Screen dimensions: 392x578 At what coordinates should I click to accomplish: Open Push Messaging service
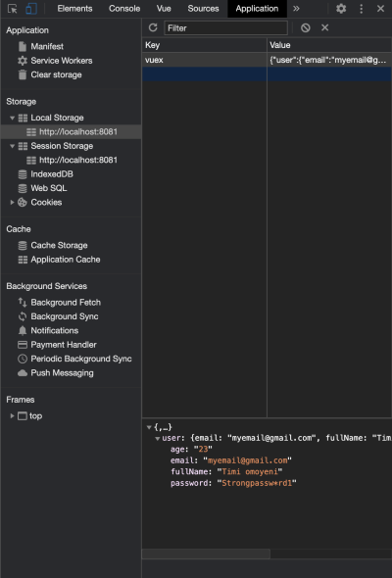tap(62, 373)
